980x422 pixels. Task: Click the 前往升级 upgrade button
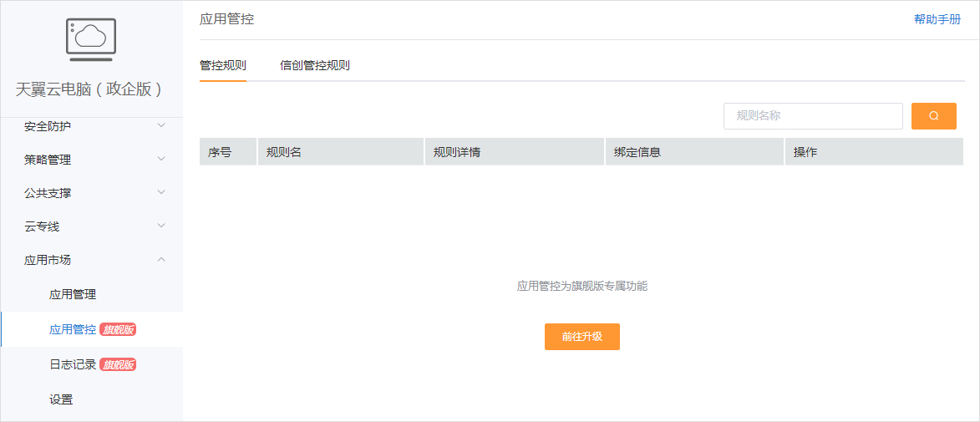point(582,337)
